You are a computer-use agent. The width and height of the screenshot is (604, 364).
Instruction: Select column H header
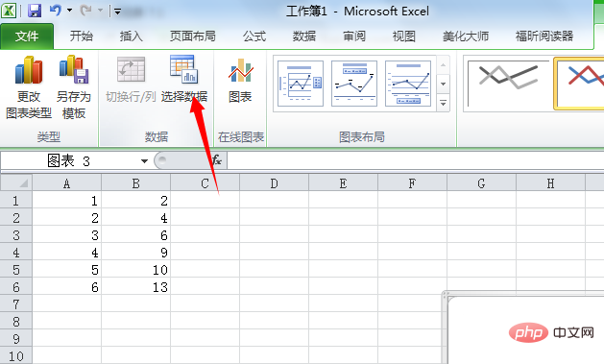coord(551,183)
